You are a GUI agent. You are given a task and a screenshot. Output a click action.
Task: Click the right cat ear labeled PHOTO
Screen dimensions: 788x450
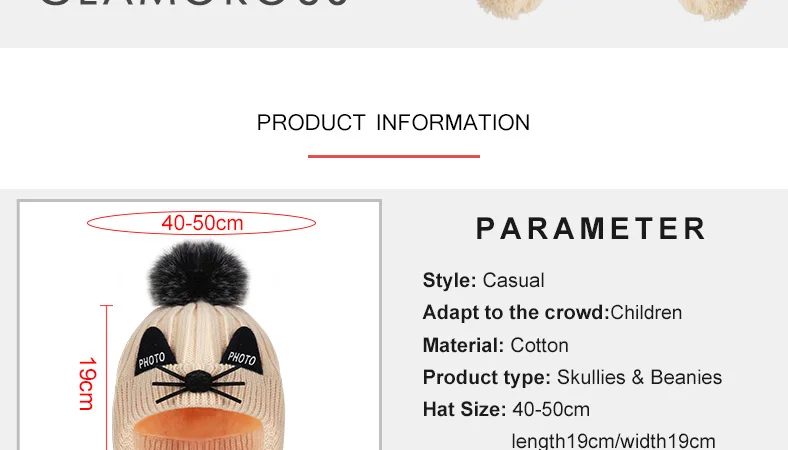pos(243,350)
